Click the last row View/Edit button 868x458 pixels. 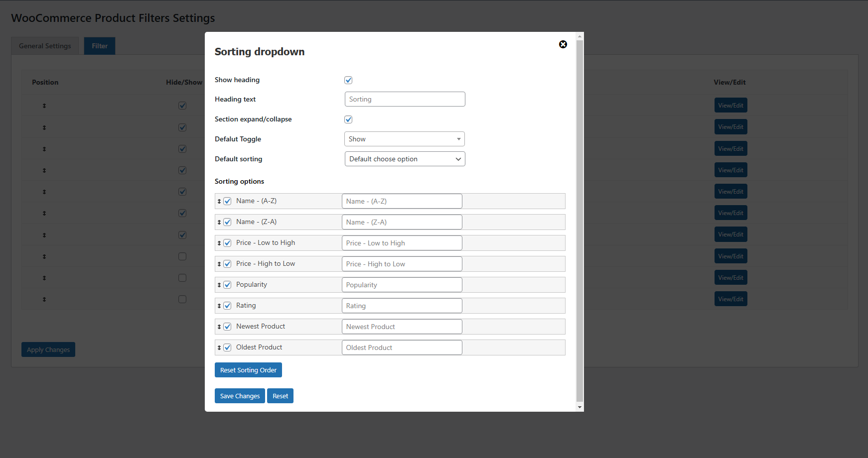730,299
